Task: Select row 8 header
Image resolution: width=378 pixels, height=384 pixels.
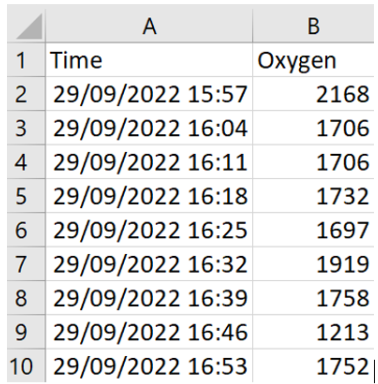Action: click(26, 298)
